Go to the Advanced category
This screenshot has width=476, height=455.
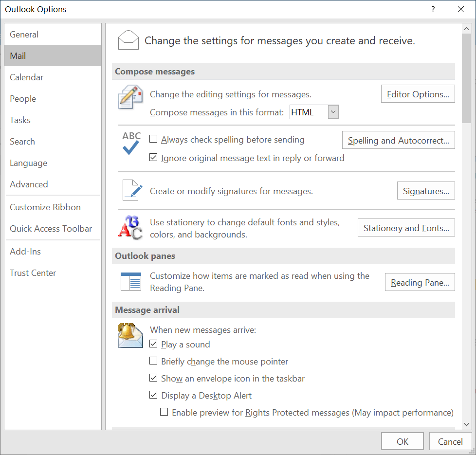tap(53, 184)
